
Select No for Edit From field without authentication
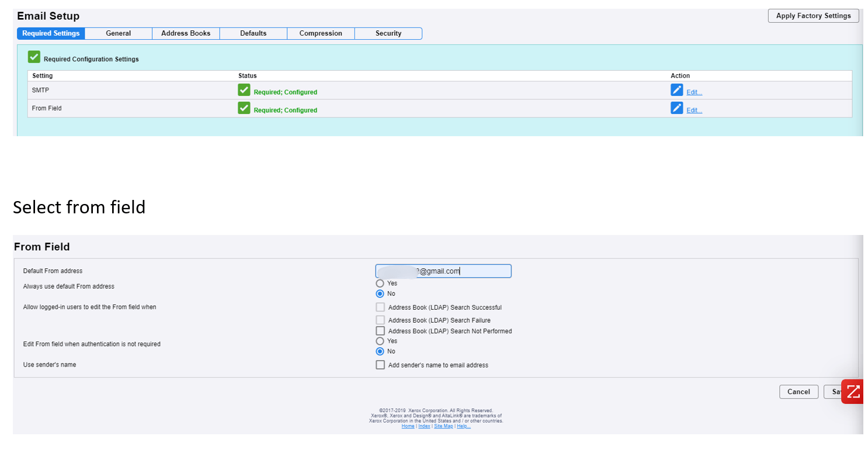[x=380, y=351]
